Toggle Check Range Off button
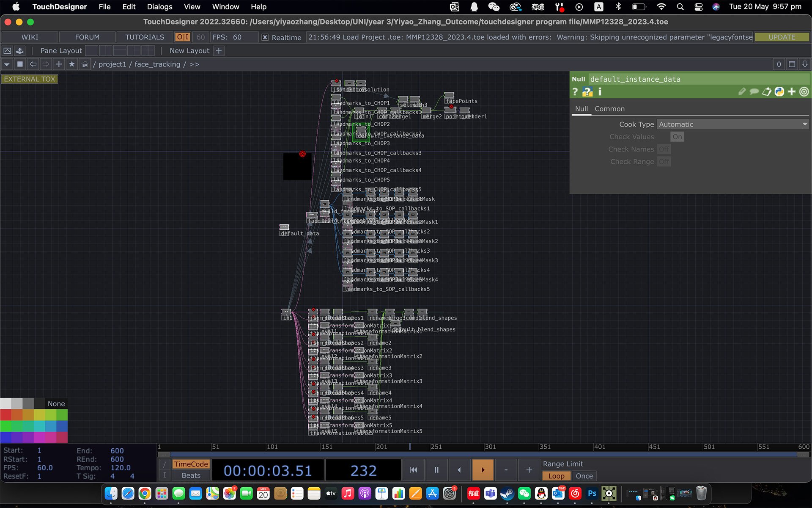 coord(664,162)
